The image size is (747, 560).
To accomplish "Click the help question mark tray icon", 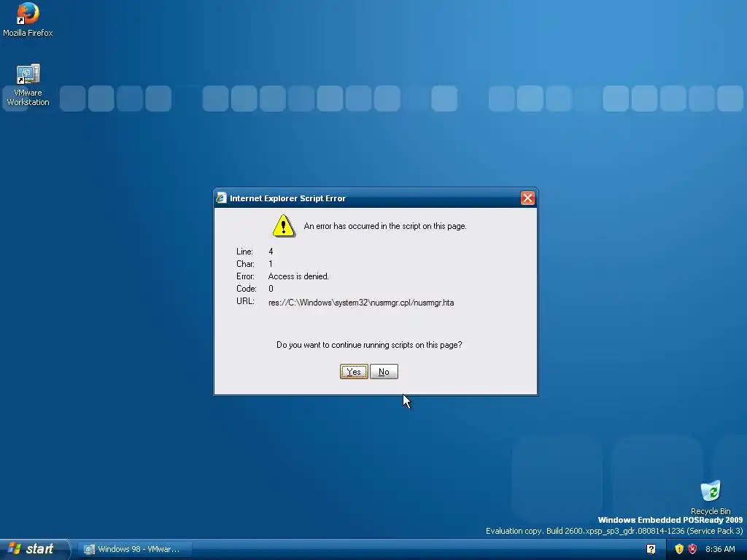I will [x=651, y=549].
